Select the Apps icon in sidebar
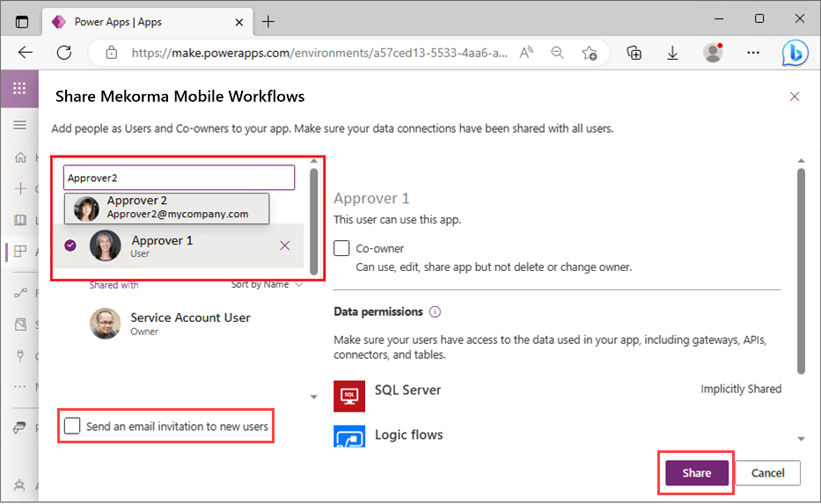821x504 pixels. (20, 252)
